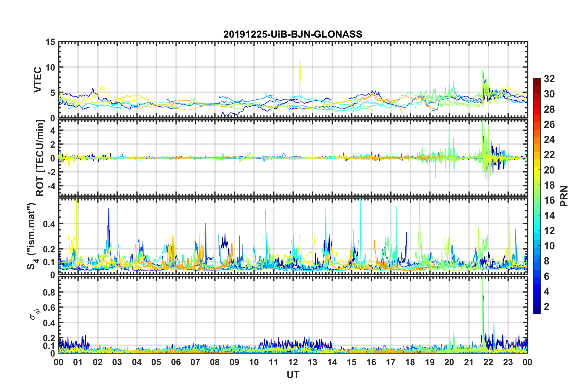The height and width of the screenshot is (392, 586).
Task: Click colorbar tick label 30
Action: point(549,94)
